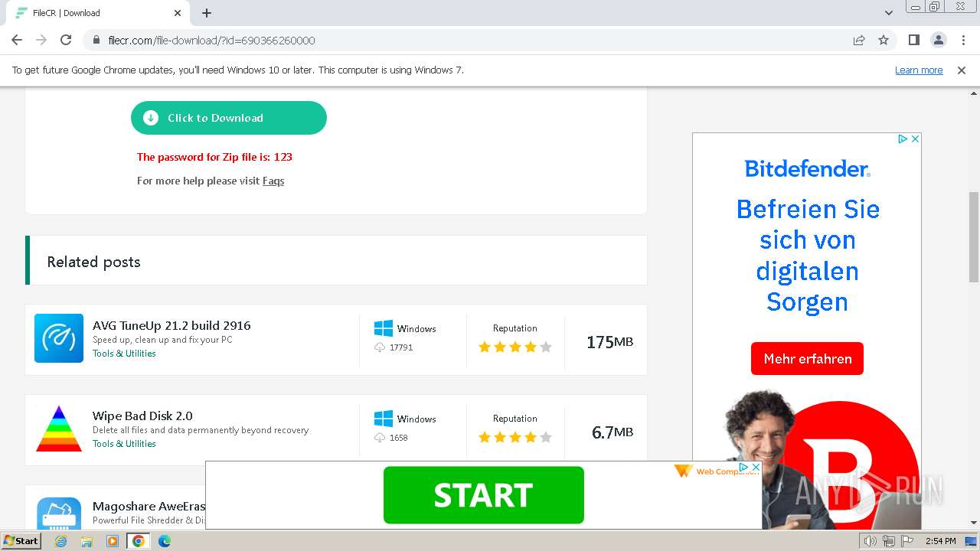Viewport: 980px width, 551px height.
Task: Click the network icon in system tray
Action: click(x=888, y=541)
